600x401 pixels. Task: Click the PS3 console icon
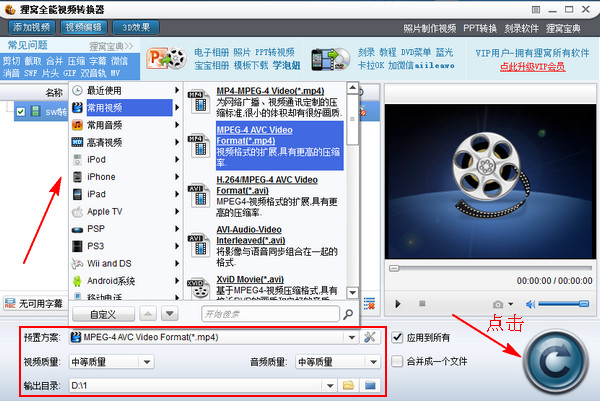click(x=77, y=246)
